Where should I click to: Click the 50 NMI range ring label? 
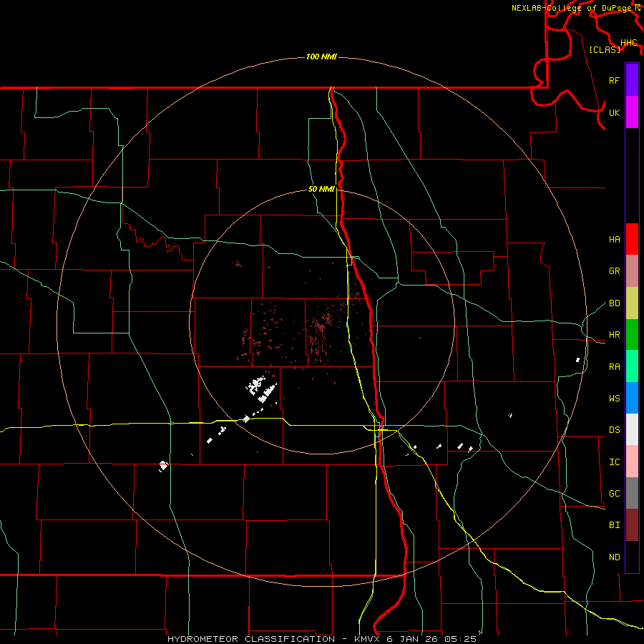point(321,189)
